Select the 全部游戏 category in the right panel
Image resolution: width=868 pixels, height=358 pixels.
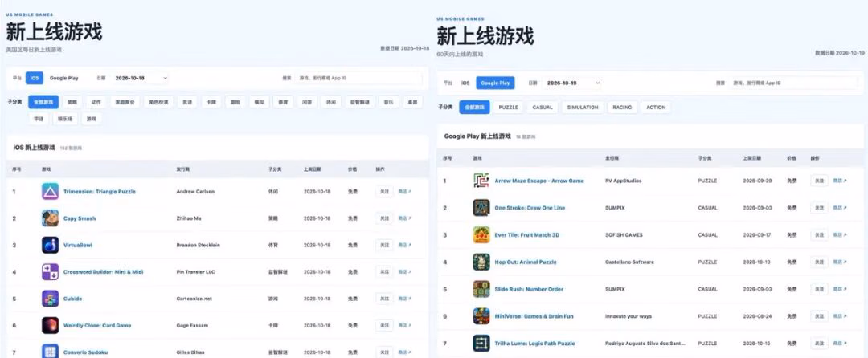pos(474,108)
